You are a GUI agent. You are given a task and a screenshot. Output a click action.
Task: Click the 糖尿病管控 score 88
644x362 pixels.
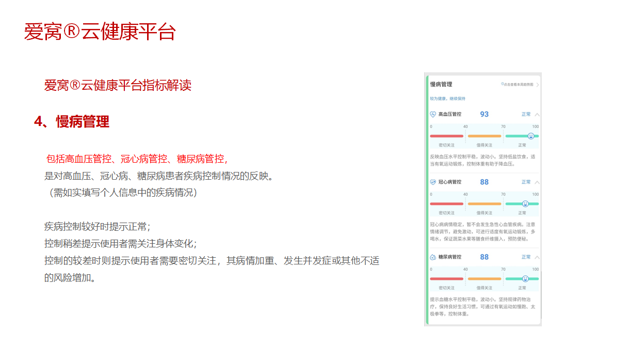pos(484,257)
